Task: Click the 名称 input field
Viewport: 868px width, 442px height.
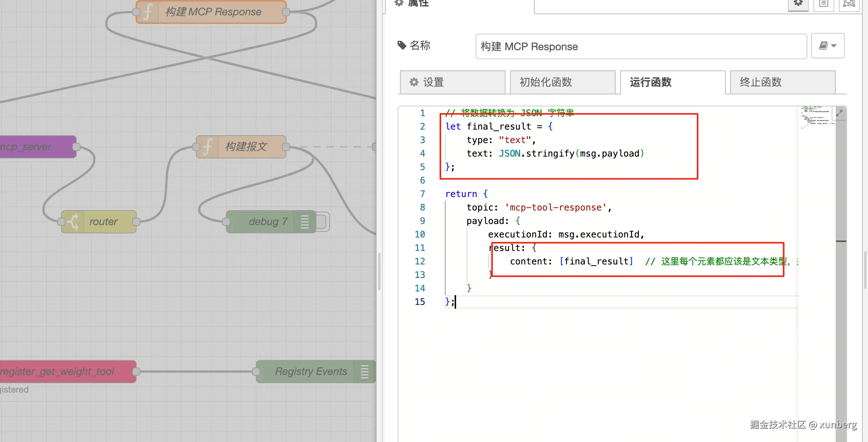Action: click(x=641, y=46)
